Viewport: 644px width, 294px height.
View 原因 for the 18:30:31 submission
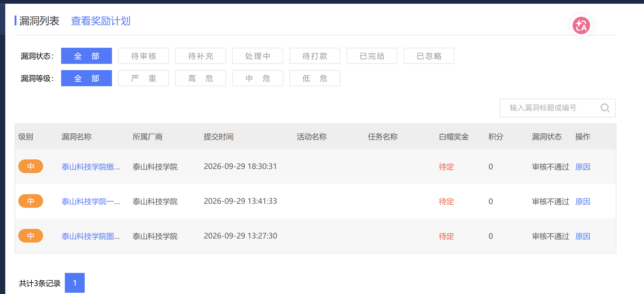pos(583,167)
